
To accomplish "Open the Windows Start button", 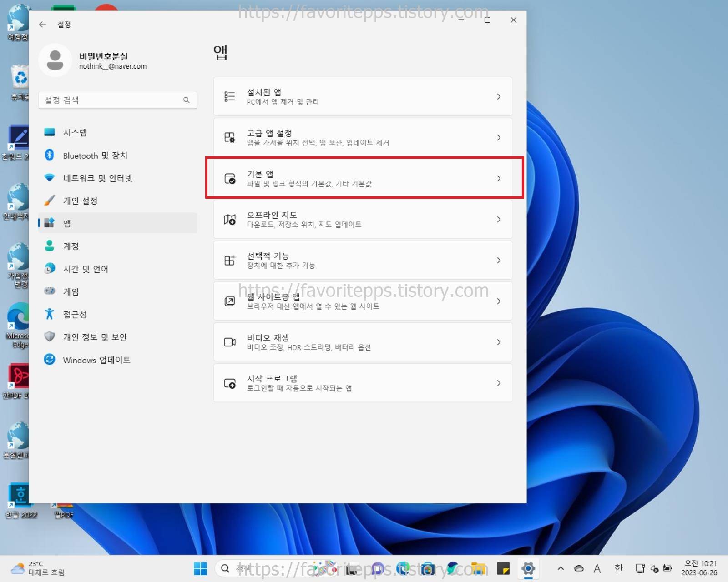I will (x=200, y=568).
